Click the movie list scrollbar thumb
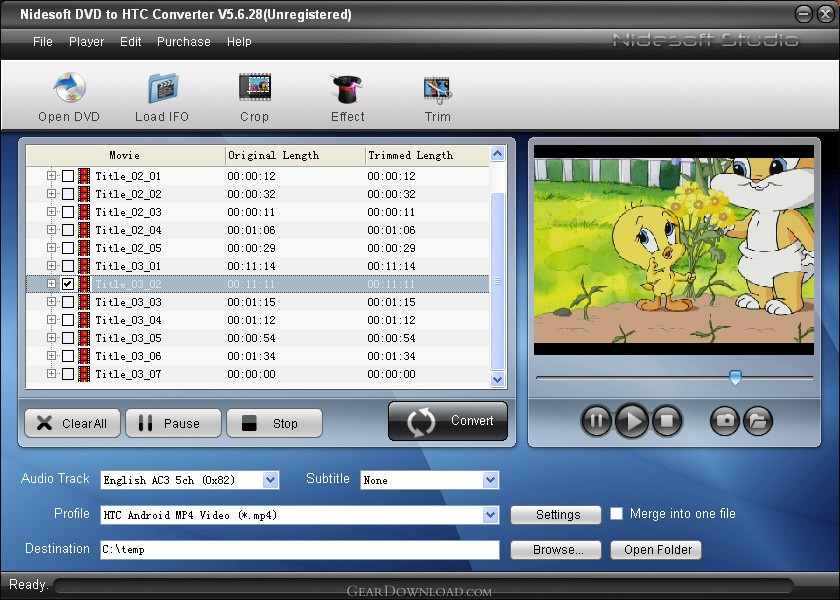 point(498,281)
